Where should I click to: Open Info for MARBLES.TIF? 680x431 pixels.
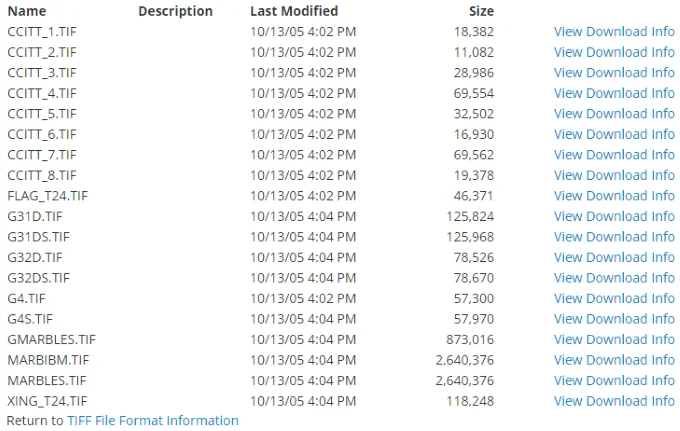point(663,380)
